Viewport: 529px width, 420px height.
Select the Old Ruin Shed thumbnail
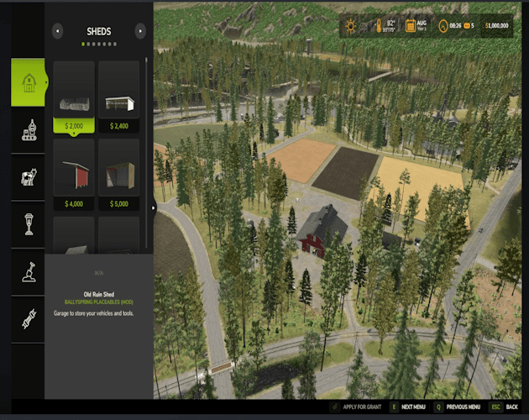74,90
